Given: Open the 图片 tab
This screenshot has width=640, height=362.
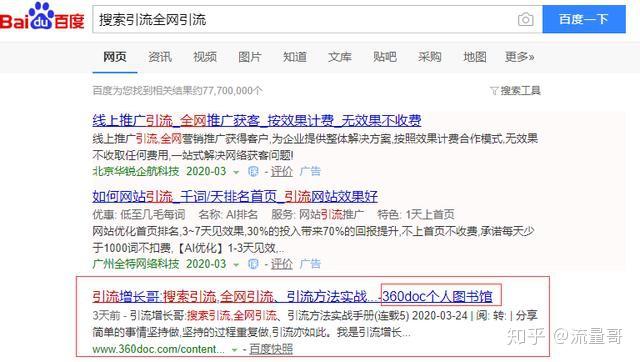Looking at the screenshot, I should 249,57.
